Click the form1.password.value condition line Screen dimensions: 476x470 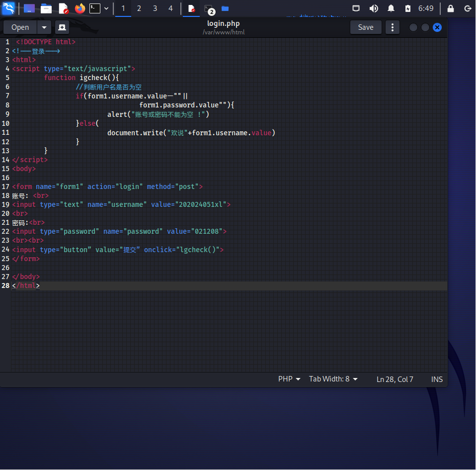pyautogui.click(x=187, y=105)
